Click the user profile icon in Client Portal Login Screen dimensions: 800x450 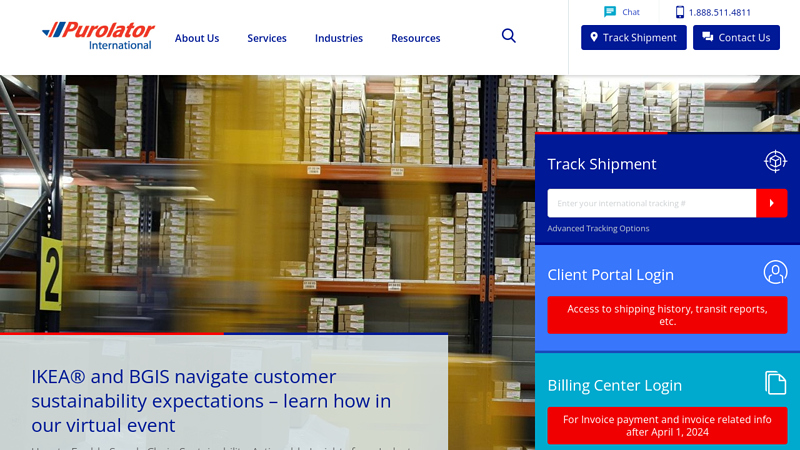(x=775, y=272)
